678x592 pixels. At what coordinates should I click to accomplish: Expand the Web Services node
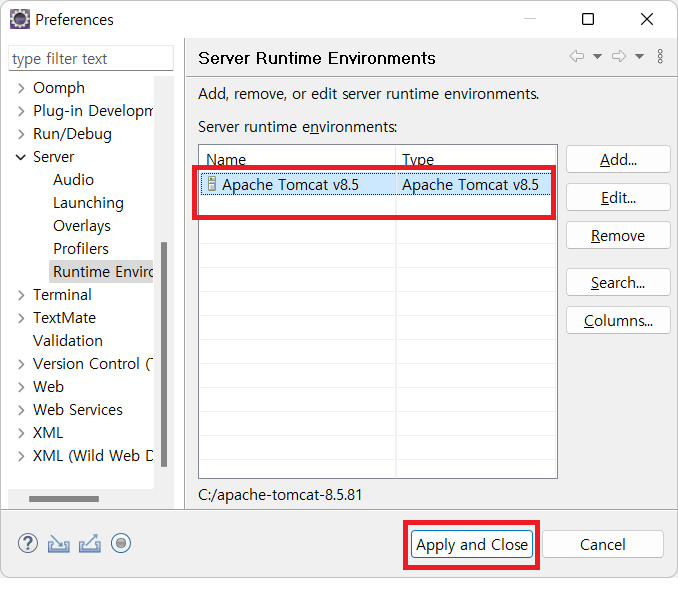click(21, 410)
